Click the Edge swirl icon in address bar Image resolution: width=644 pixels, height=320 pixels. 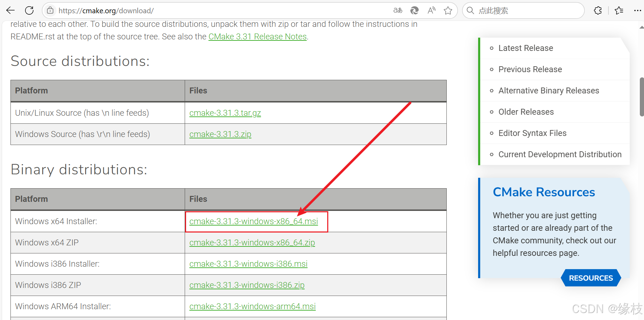tap(414, 10)
